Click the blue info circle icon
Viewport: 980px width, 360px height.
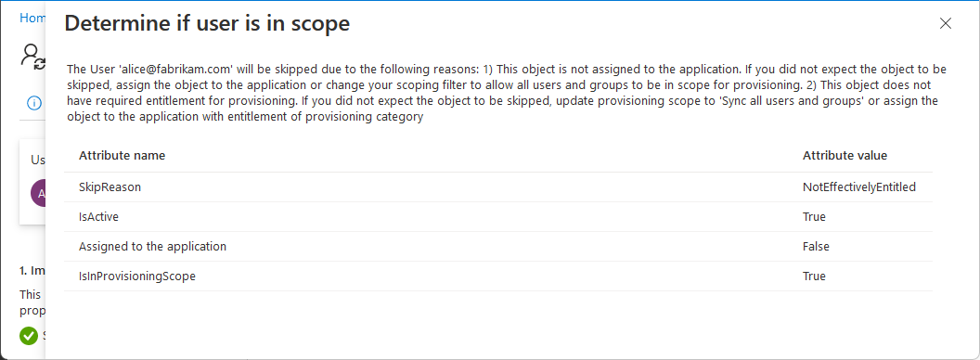(34, 103)
